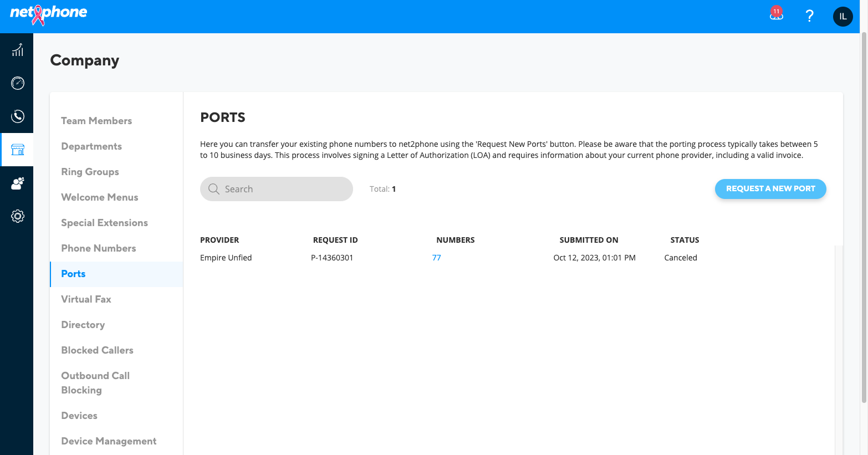Open Virtual Fax settings

[86, 299]
